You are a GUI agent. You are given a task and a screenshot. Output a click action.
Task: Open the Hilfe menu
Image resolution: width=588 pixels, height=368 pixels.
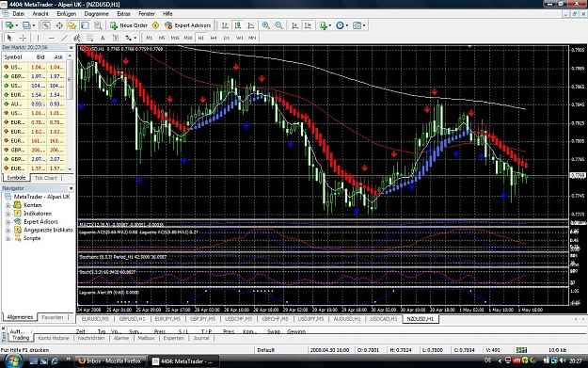click(x=167, y=14)
